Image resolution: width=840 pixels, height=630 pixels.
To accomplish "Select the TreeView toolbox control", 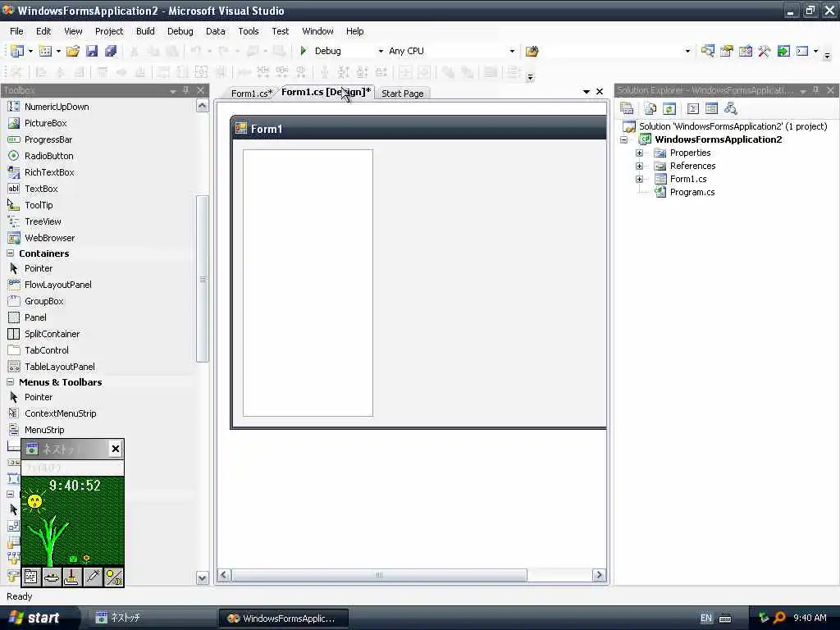I will [43, 221].
